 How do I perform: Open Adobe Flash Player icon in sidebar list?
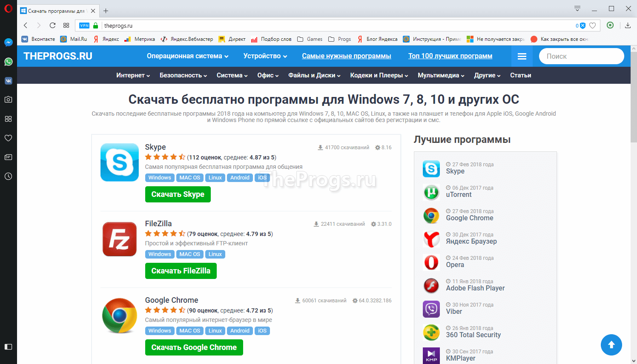(x=431, y=286)
